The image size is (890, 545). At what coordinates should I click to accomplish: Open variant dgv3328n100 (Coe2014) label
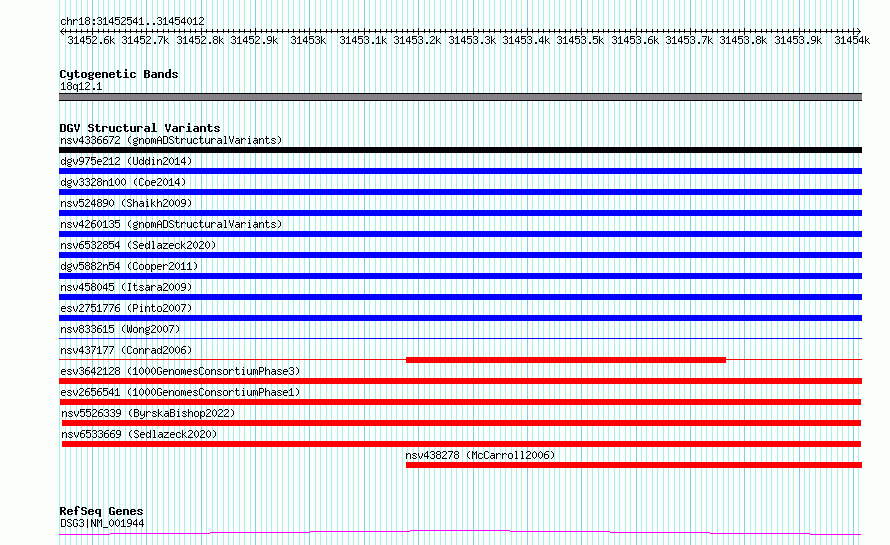tap(123, 182)
